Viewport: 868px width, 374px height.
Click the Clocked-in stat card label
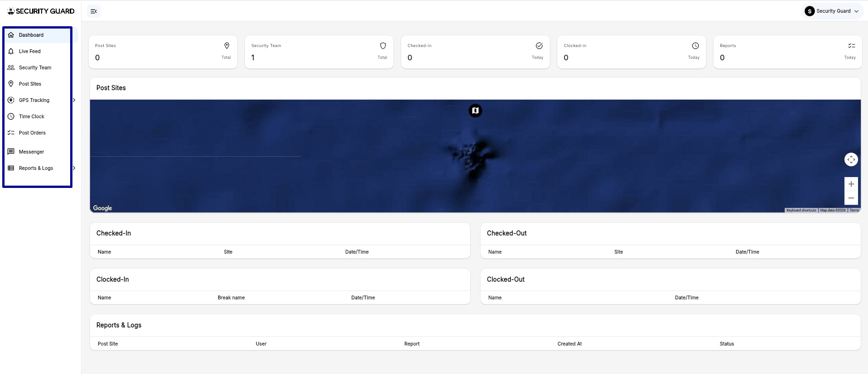[x=575, y=46]
